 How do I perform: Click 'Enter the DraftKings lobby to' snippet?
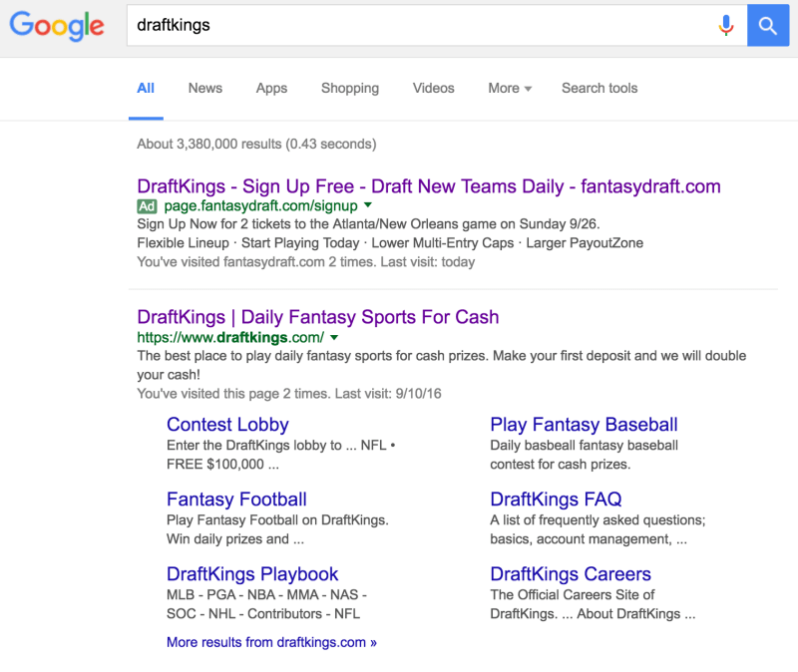[x=281, y=455]
